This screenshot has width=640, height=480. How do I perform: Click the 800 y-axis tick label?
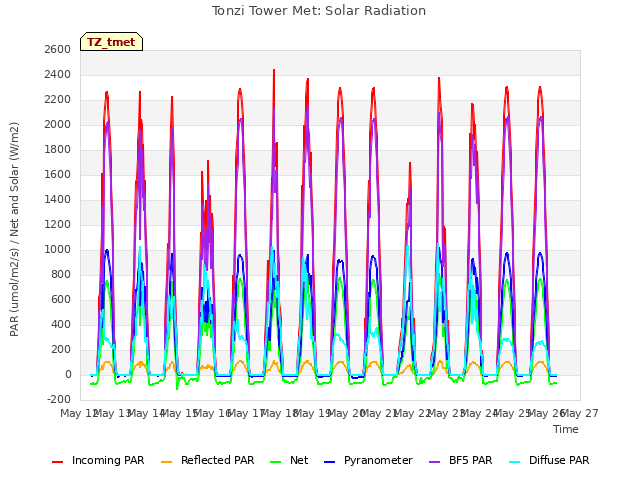tap(61, 274)
